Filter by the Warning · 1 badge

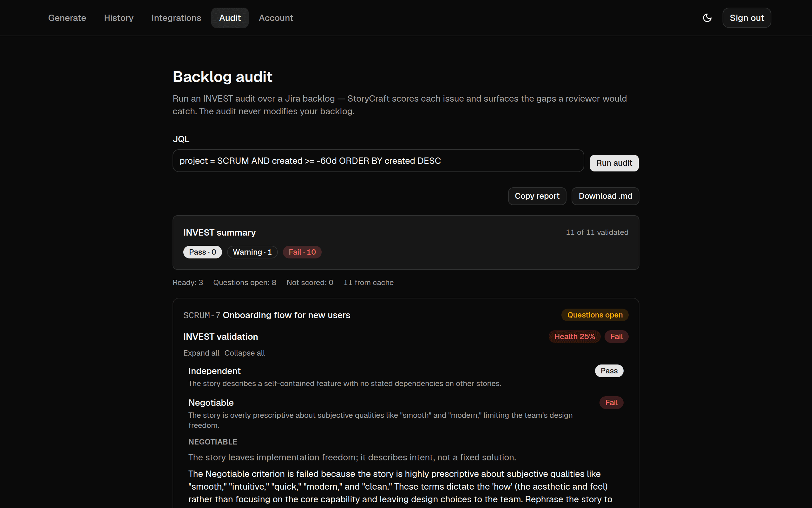pos(252,252)
